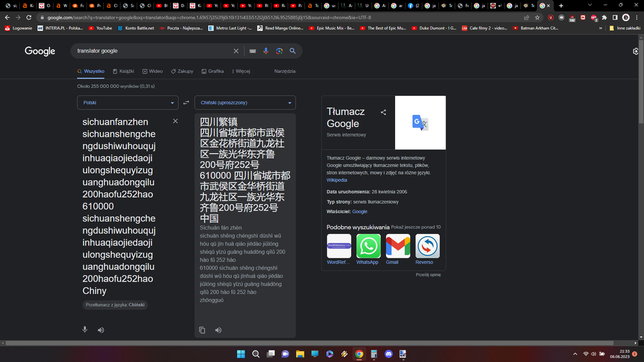Open Gmail related search

[398, 249]
